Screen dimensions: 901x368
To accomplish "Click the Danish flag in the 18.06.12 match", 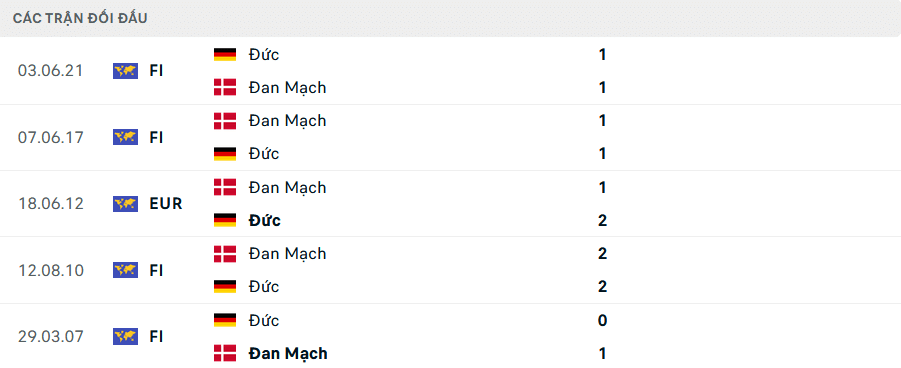I will 225,187.
